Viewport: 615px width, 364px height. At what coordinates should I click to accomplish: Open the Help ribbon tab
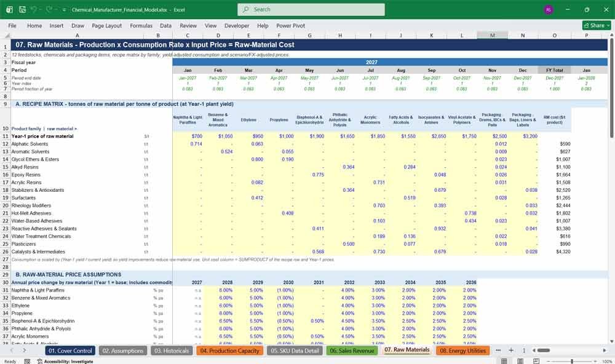[263, 25]
